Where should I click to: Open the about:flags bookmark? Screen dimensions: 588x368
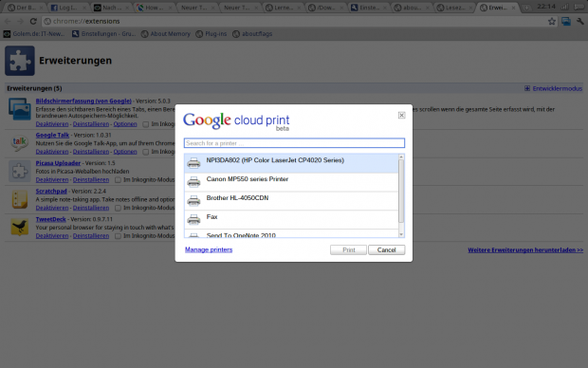252,34
